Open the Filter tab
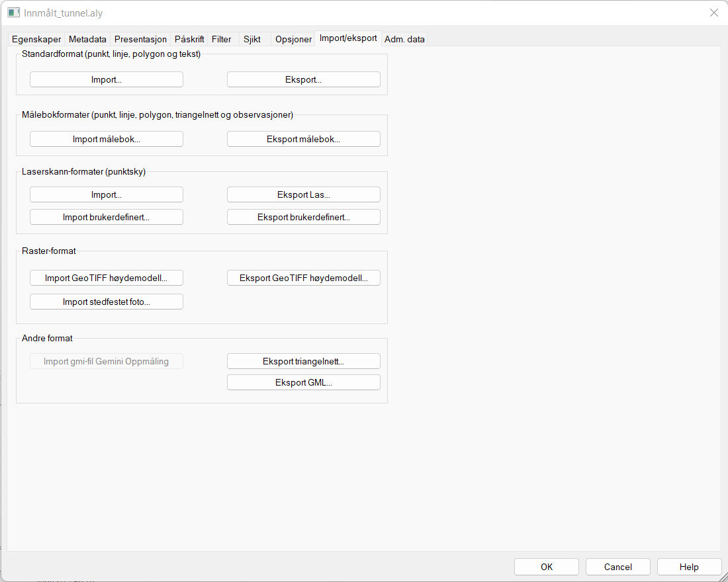 coord(222,40)
